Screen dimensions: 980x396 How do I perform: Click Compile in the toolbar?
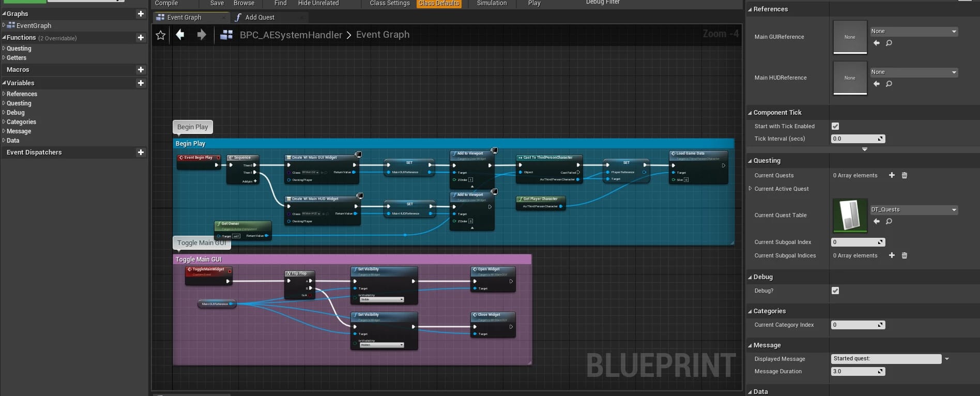tap(166, 3)
